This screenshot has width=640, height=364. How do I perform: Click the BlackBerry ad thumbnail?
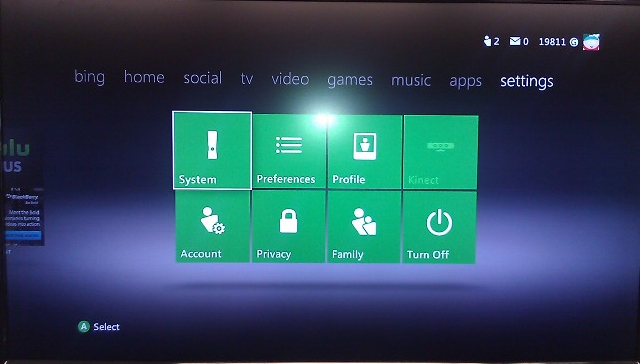[22, 216]
